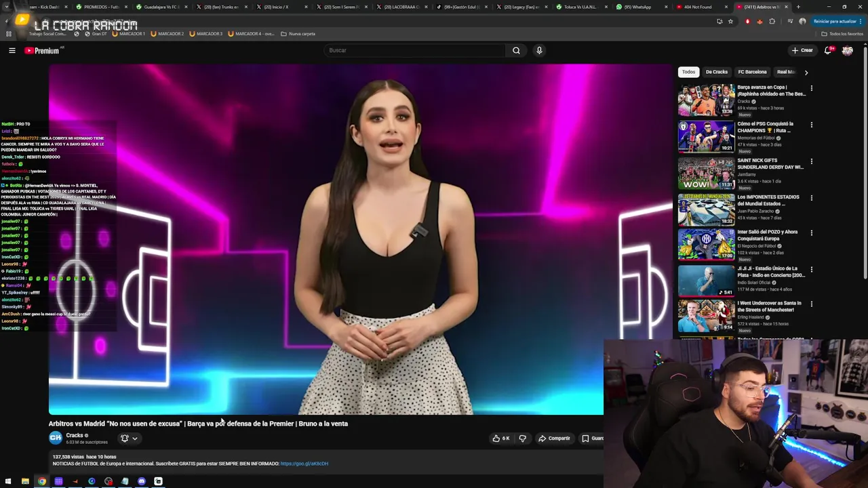This screenshot has width=868, height=488.
Task: Switch to 'PROMEDIOS' browser tab
Action: tap(101, 7)
